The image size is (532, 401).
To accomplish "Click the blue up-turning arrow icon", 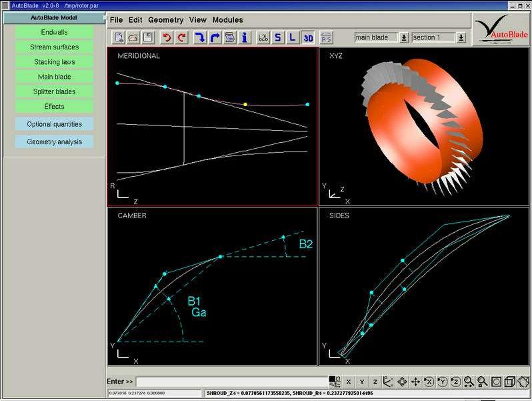I will click(215, 37).
